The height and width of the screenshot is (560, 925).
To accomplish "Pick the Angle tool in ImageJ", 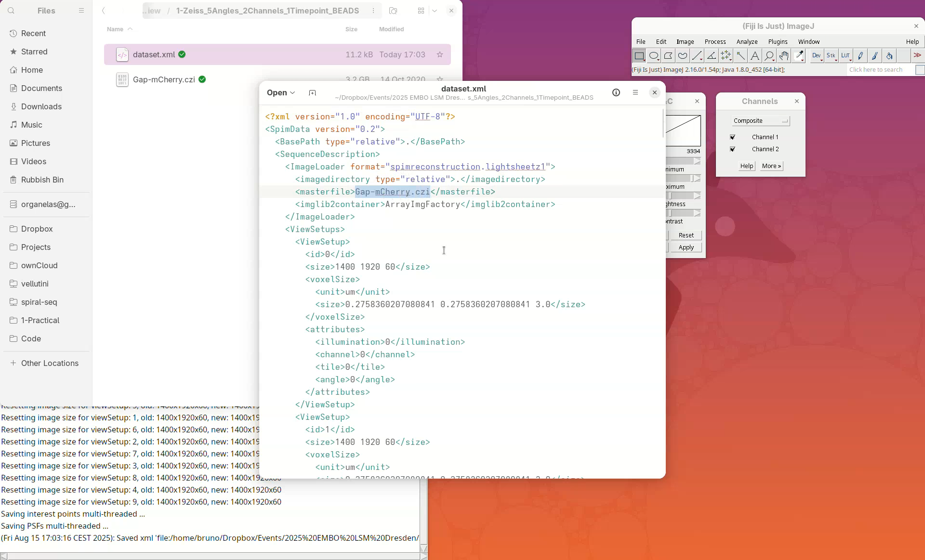I will coord(712,56).
